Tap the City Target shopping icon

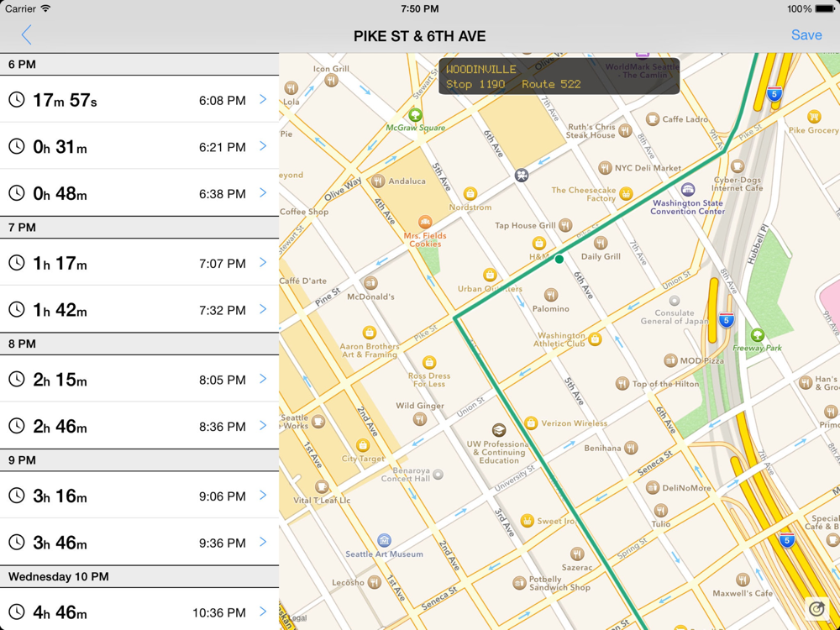(363, 444)
